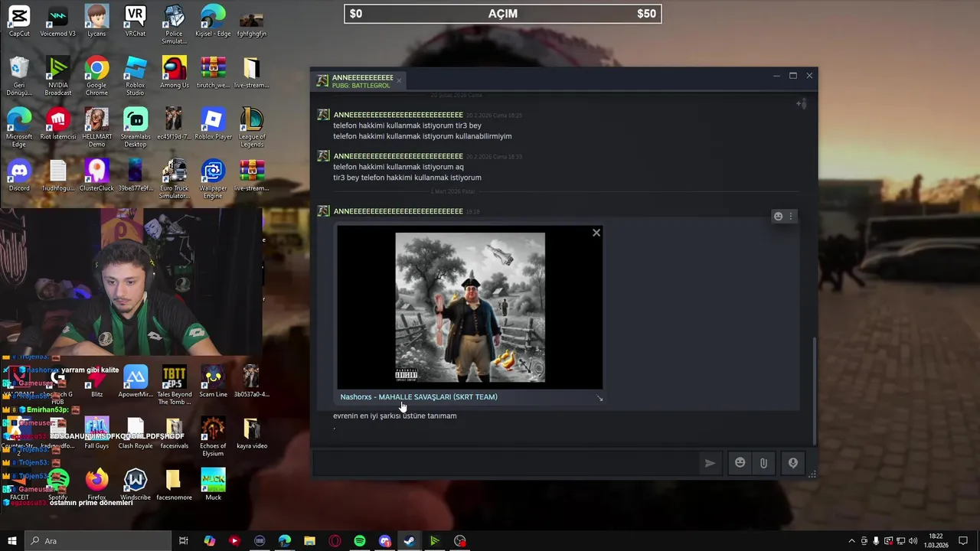This screenshot has width=980, height=551.
Task: Launch Euro Truck Simulator shortcut
Action: click(175, 179)
